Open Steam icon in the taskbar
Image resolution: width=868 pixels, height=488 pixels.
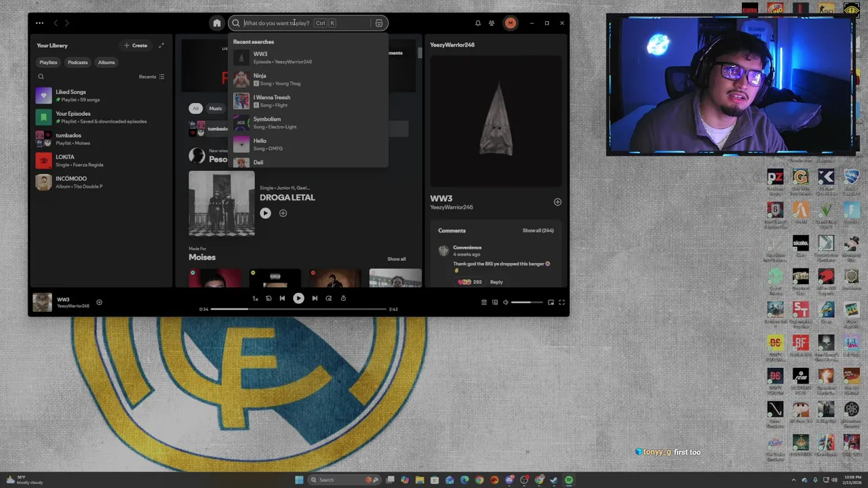554,480
